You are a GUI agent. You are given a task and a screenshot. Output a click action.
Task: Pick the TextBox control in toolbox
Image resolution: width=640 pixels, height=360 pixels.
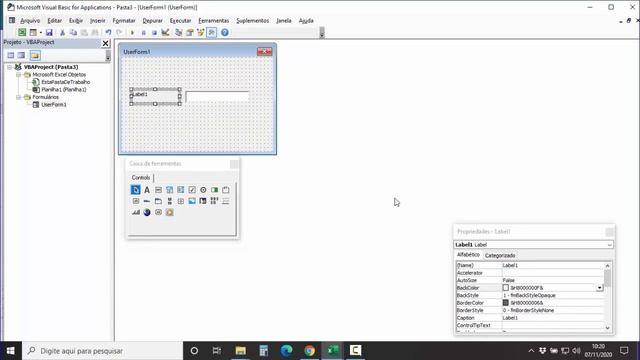tap(158, 190)
